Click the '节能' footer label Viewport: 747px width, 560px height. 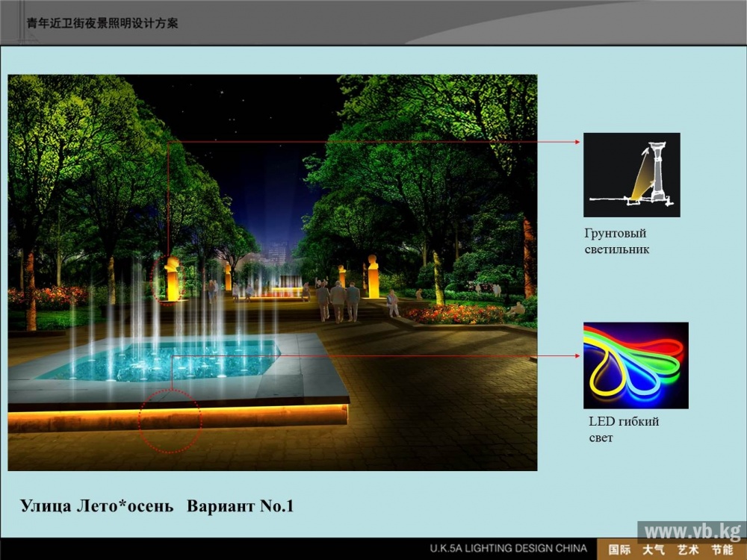tap(722, 550)
